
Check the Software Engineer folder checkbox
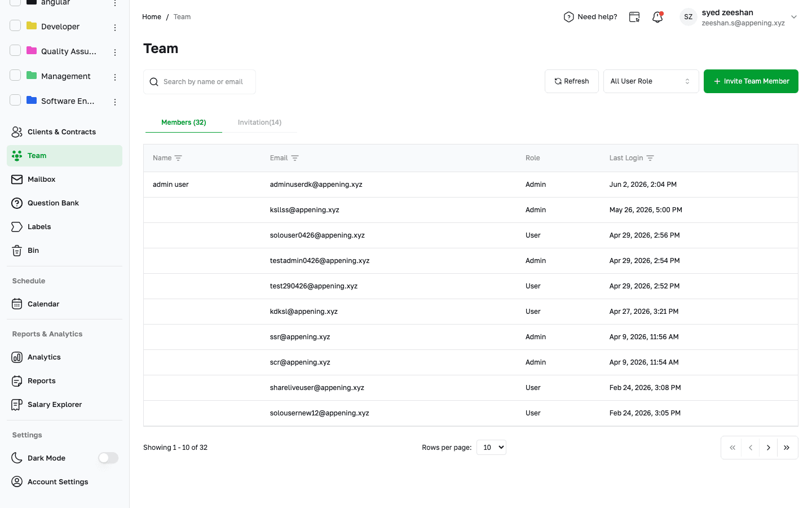[x=15, y=100]
